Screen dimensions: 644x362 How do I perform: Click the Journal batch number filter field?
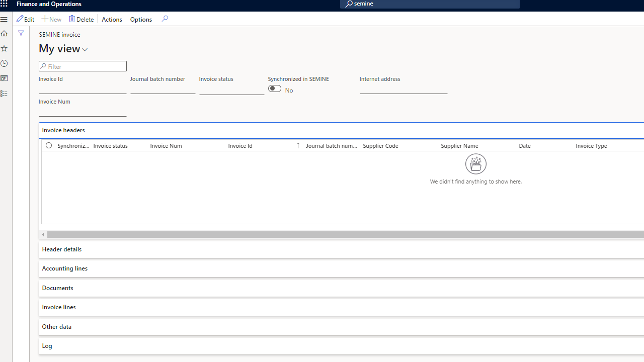[x=163, y=89]
